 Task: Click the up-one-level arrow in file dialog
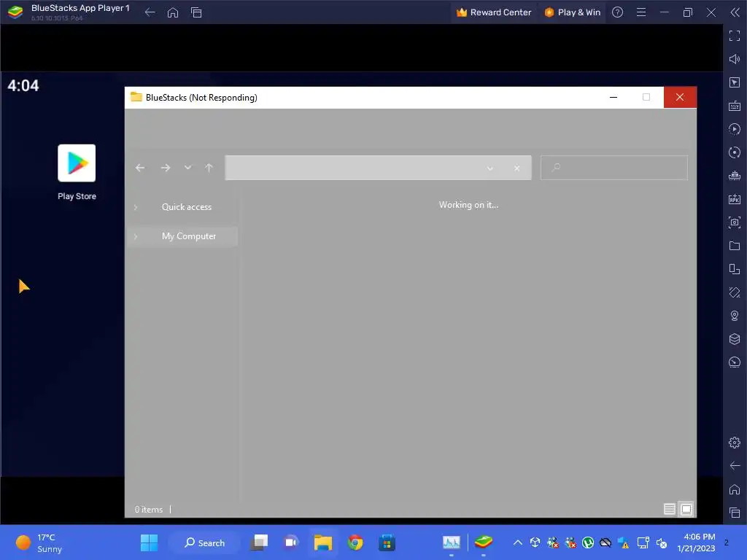coord(209,168)
